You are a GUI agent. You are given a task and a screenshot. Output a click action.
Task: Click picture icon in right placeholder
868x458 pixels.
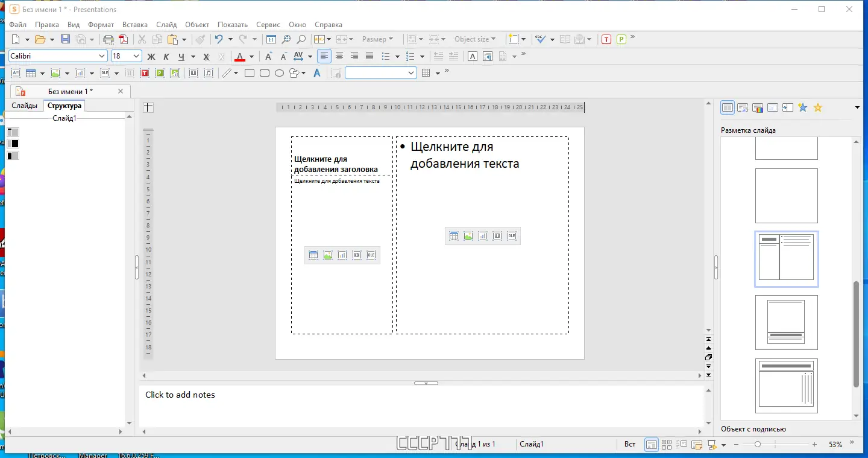click(x=468, y=236)
